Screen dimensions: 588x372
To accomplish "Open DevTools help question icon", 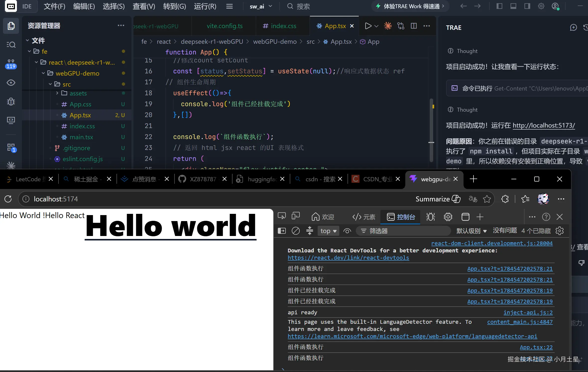I will [x=546, y=217].
